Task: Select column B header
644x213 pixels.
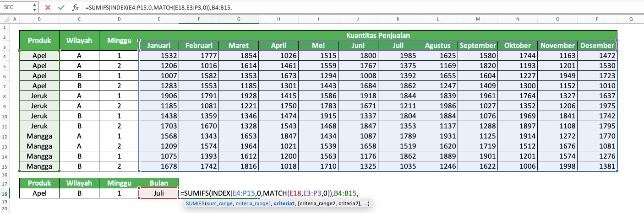Action: (39, 19)
